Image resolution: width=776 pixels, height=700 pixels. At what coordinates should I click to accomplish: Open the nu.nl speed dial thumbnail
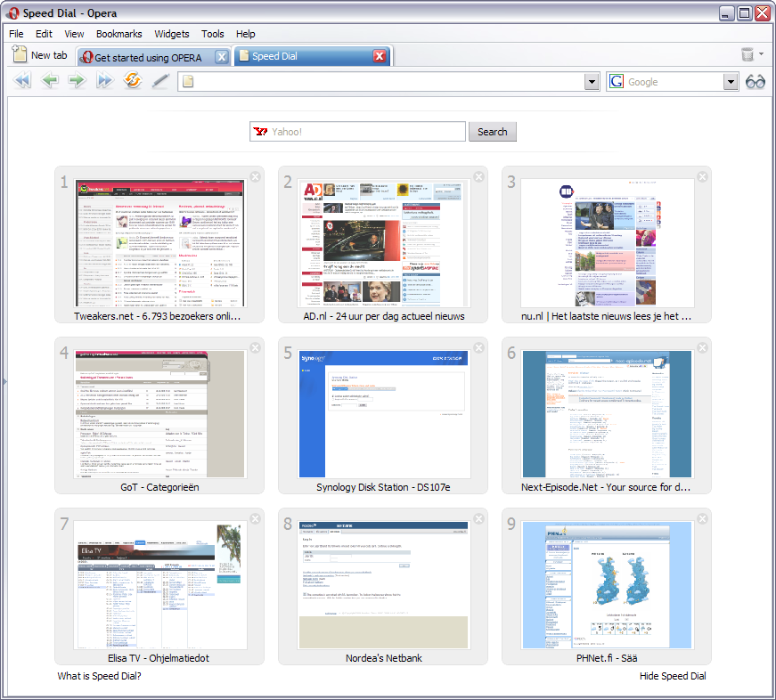(607, 243)
